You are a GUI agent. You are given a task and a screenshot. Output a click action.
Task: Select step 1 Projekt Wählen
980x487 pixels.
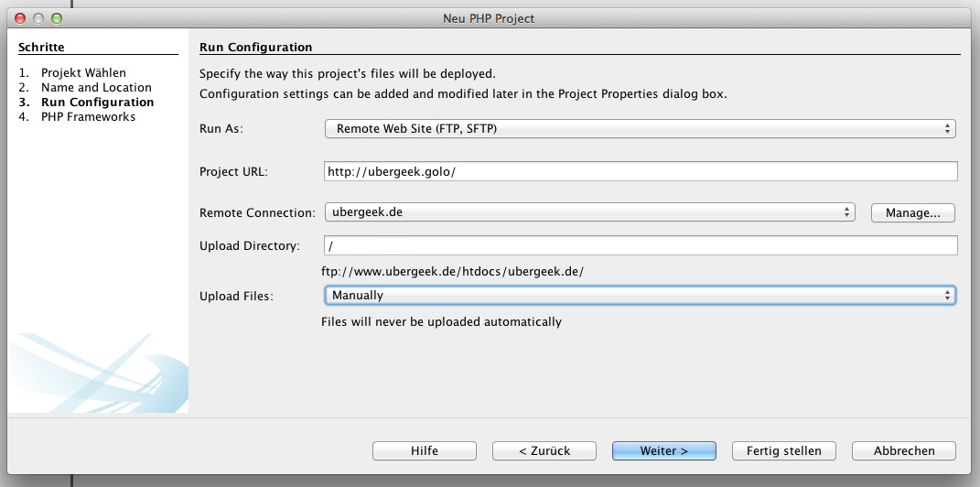pos(84,72)
